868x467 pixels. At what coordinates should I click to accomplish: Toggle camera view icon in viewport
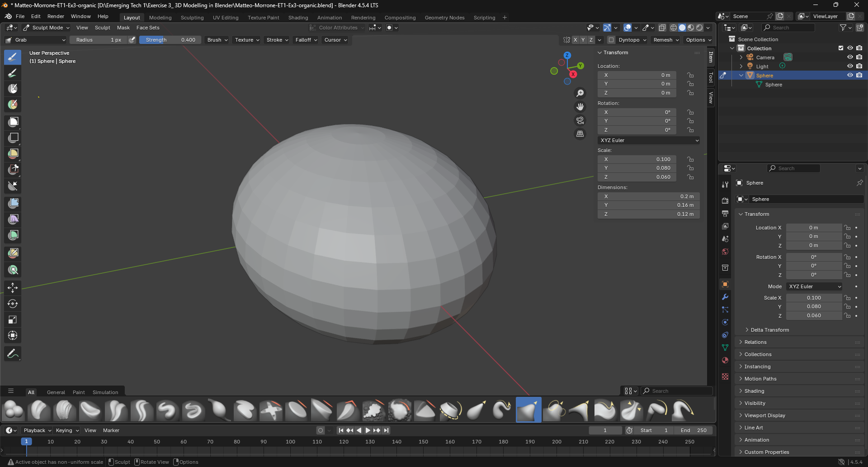coord(580,120)
